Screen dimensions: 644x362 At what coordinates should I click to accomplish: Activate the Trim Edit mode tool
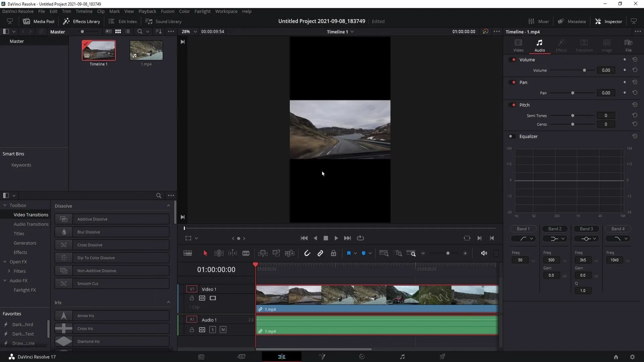(219, 253)
